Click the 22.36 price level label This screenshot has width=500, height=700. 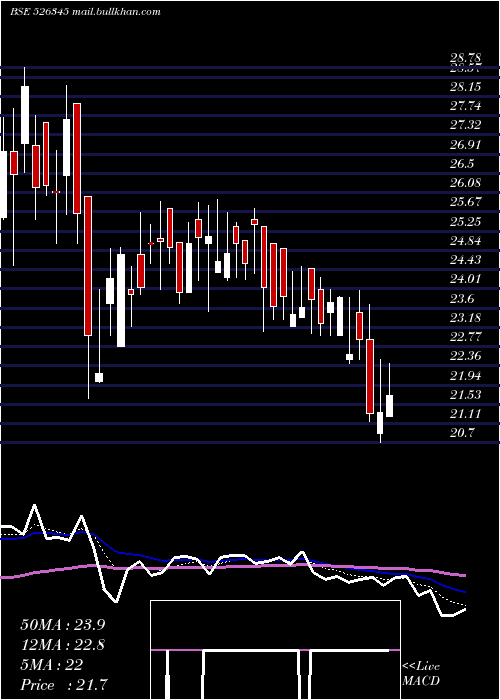tap(466, 356)
